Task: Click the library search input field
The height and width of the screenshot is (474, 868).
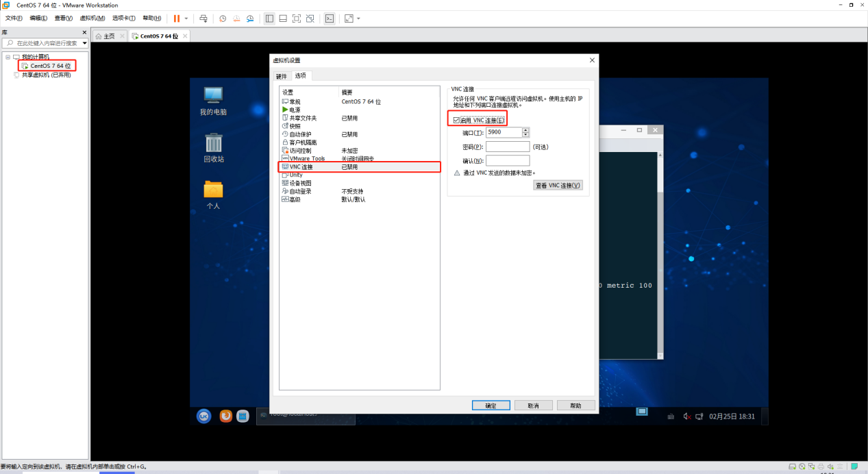Action: [x=45, y=43]
